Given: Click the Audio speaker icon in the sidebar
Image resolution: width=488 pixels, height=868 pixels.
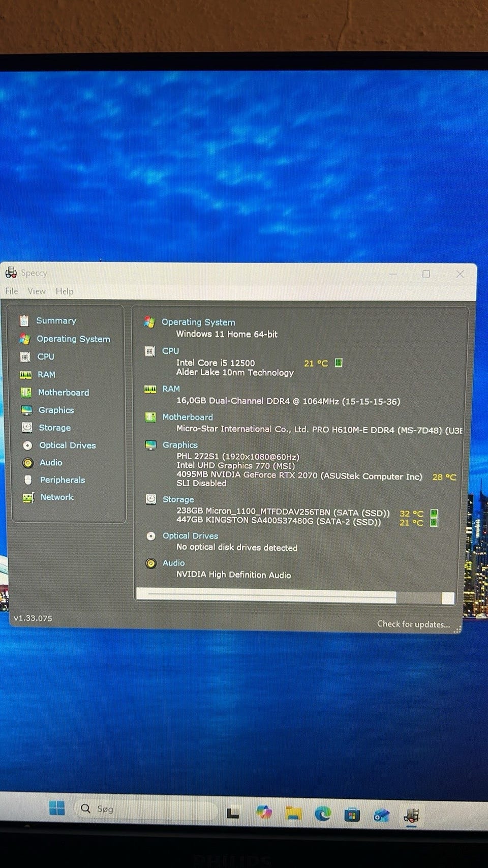Looking at the screenshot, I should point(28,463).
